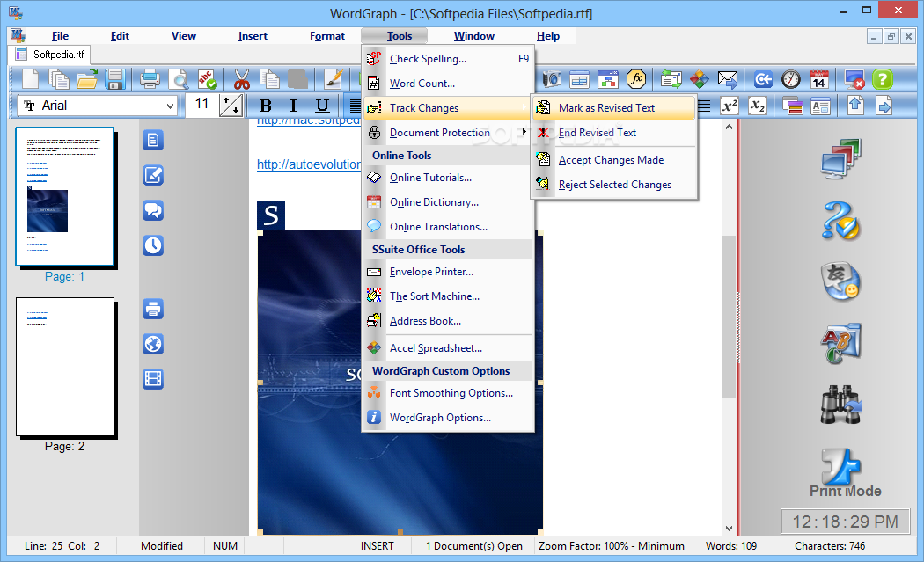Click the clock icon in left sidebar
924x562 pixels.
point(153,245)
